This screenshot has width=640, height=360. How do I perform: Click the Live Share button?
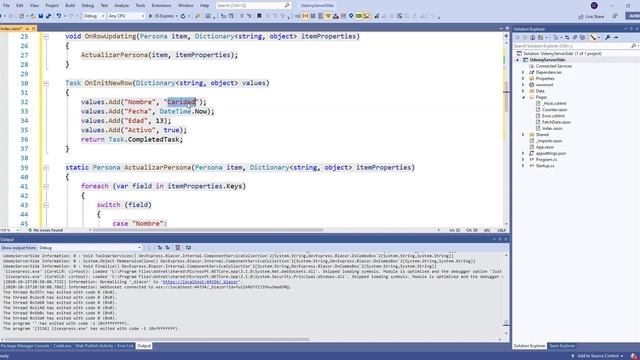(591, 16)
